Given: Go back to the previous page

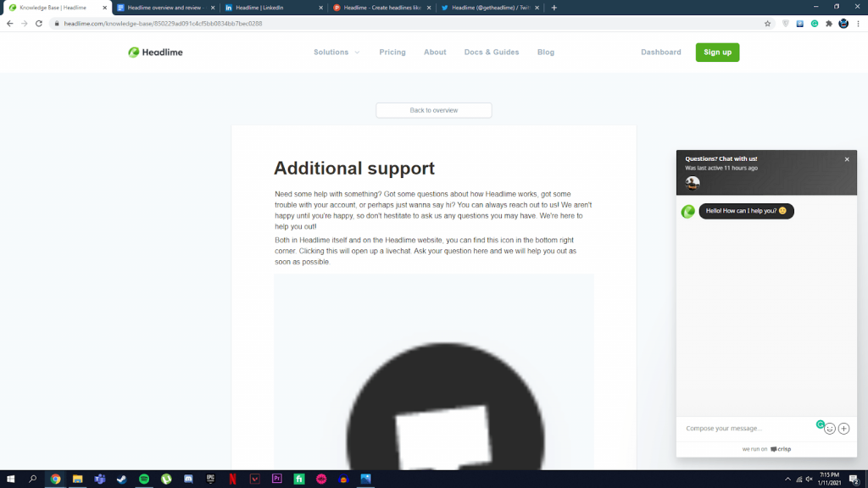Looking at the screenshot, I should [x=10, y=24].
